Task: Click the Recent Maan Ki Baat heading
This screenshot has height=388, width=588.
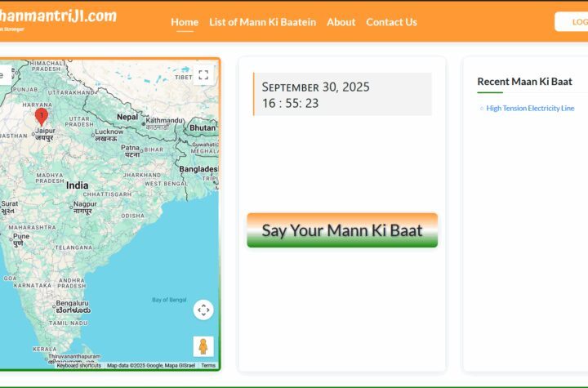Action: [x=524, y=82]
